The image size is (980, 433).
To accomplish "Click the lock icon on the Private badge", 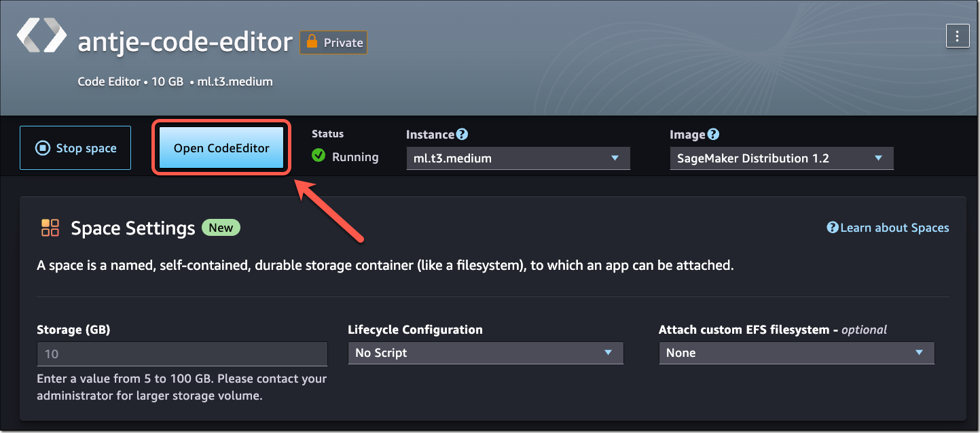I will 310,42.
